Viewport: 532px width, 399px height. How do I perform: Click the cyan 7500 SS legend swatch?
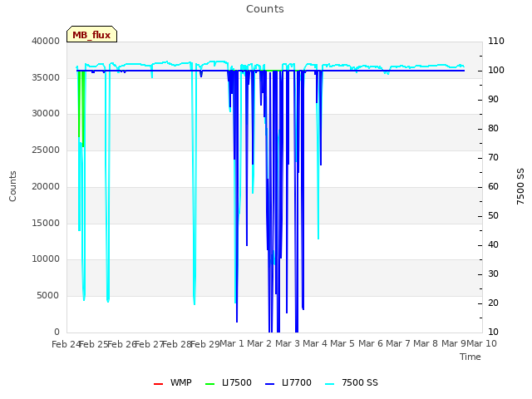(329, 384)
